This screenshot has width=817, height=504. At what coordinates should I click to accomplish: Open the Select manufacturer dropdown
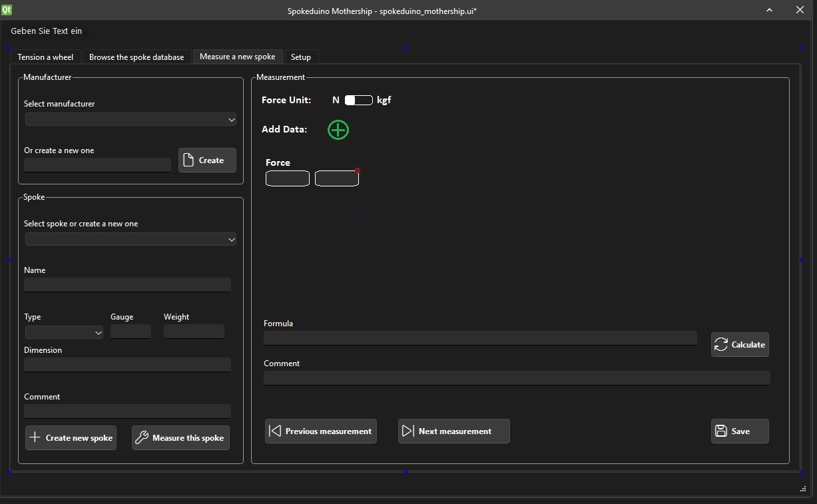coord(131,120)
